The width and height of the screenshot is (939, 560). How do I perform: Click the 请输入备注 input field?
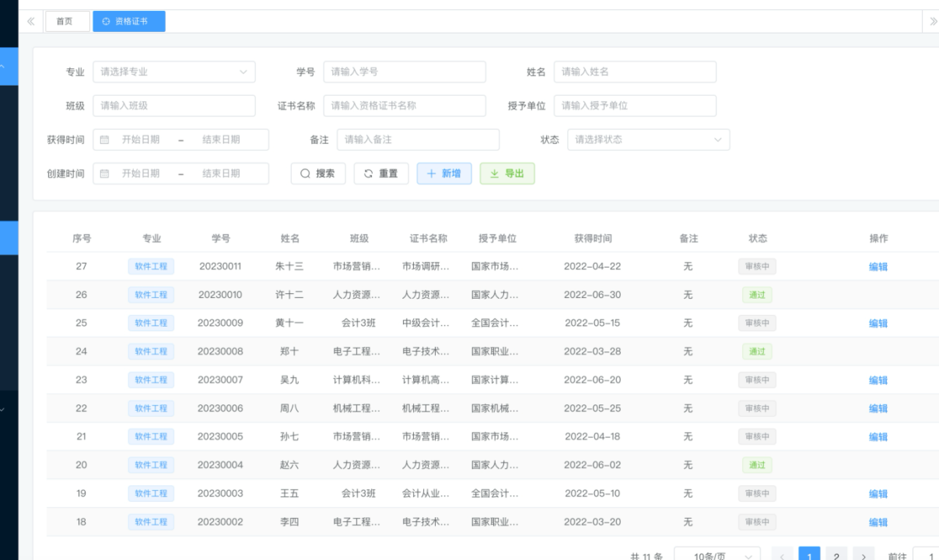point(418,140)
